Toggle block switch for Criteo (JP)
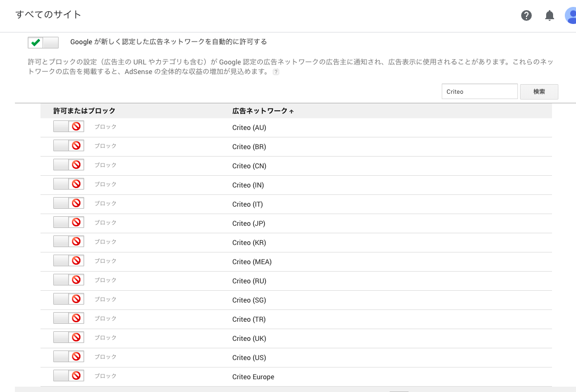This screenshot has width=576, height=392. 69,222
